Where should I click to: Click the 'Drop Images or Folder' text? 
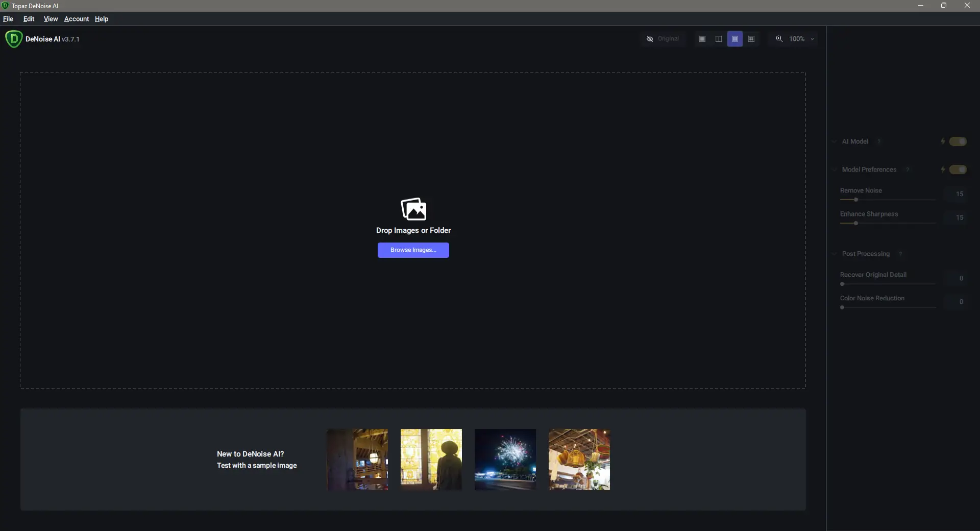[413, 230]
